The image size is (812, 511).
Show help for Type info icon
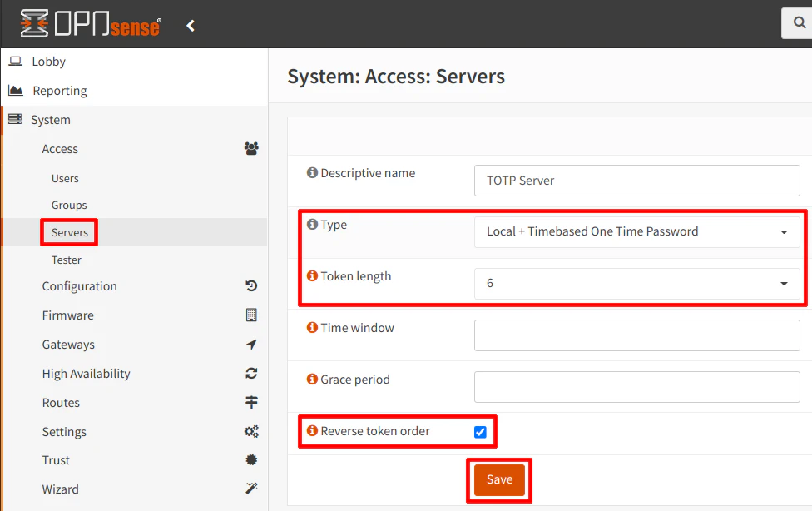click(x=312, y=224)
